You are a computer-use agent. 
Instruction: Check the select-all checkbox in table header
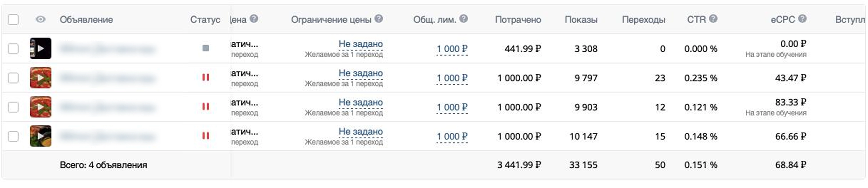13,19
